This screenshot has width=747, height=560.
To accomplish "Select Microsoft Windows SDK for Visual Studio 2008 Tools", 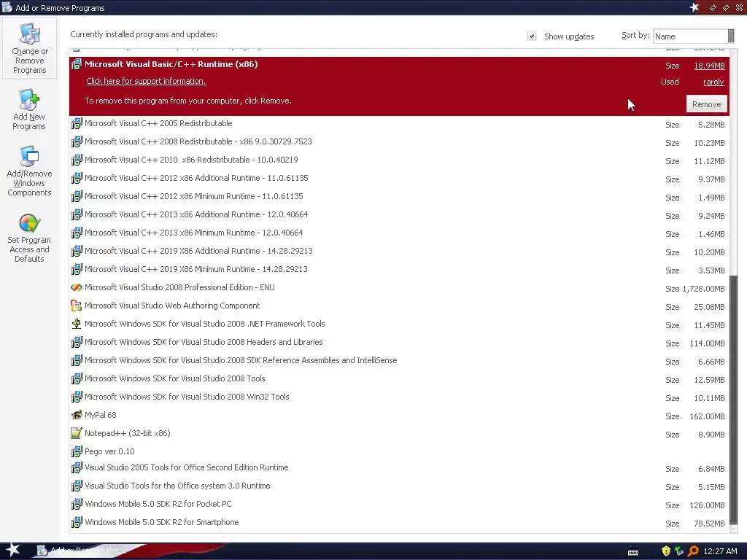I will [x=399, y=378].
